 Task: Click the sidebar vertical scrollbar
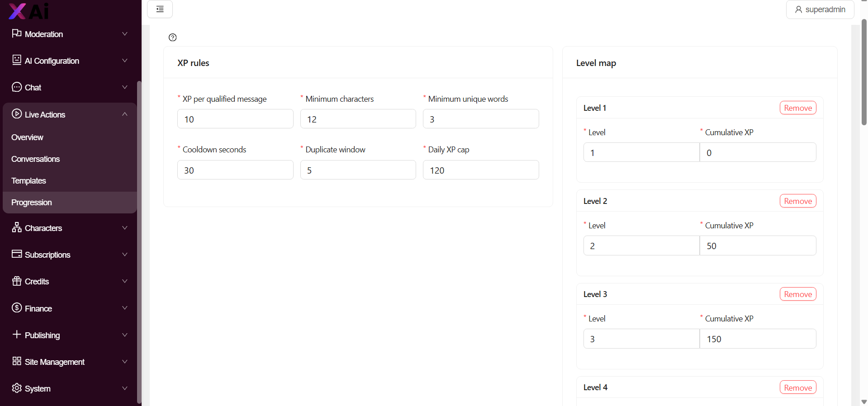(x=139, y=242)
